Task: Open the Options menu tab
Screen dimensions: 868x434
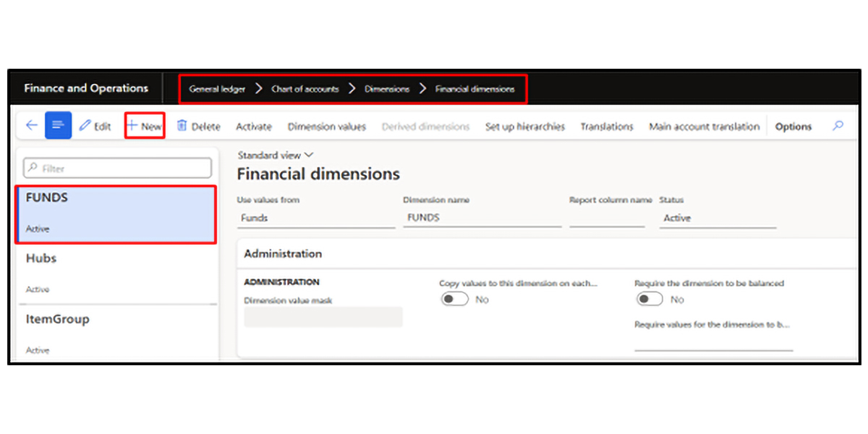Action: point(793,127)
